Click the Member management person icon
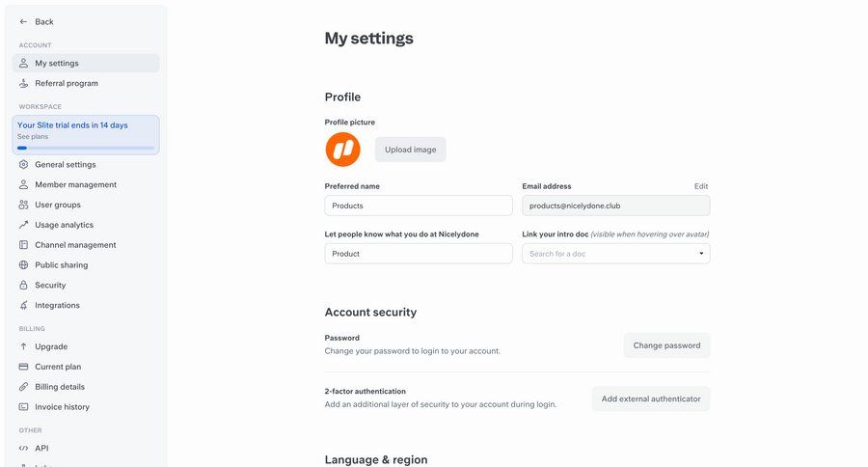868x467 pixels. coord(24,184)
